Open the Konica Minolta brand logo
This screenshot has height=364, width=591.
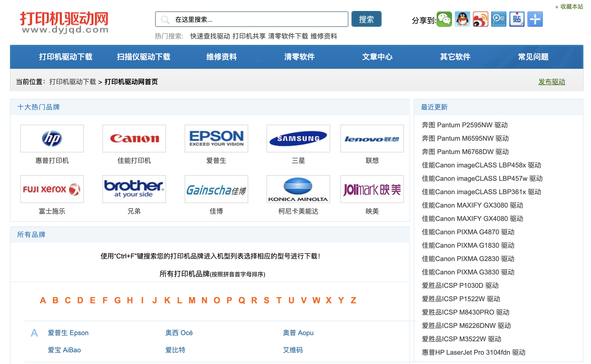(x=298, y=189)
